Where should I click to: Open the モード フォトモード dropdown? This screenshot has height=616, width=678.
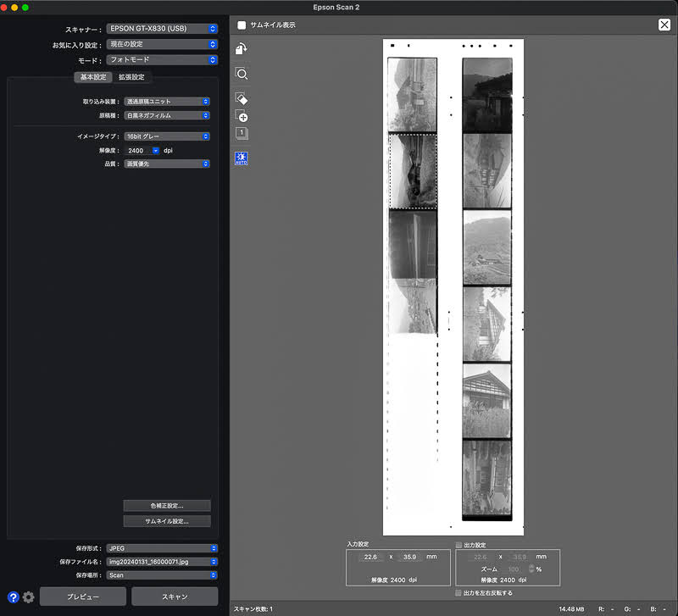(162, 59)
